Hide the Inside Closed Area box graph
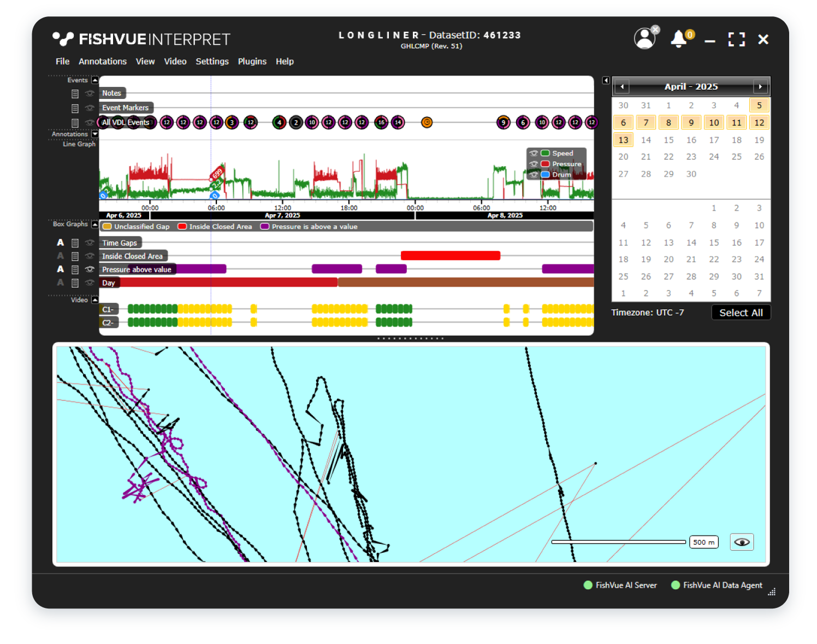Viewport: 817px width, 644px height. click(x=90, y=256)
